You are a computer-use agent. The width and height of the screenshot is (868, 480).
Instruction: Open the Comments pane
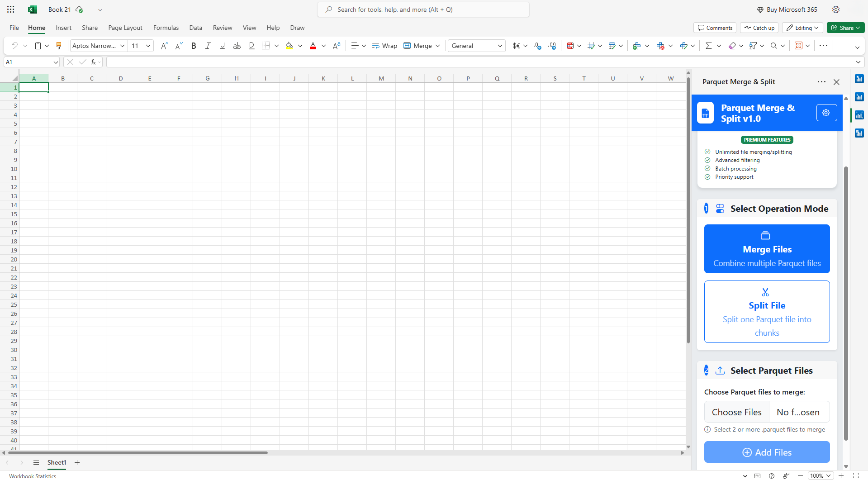(715, 28)
